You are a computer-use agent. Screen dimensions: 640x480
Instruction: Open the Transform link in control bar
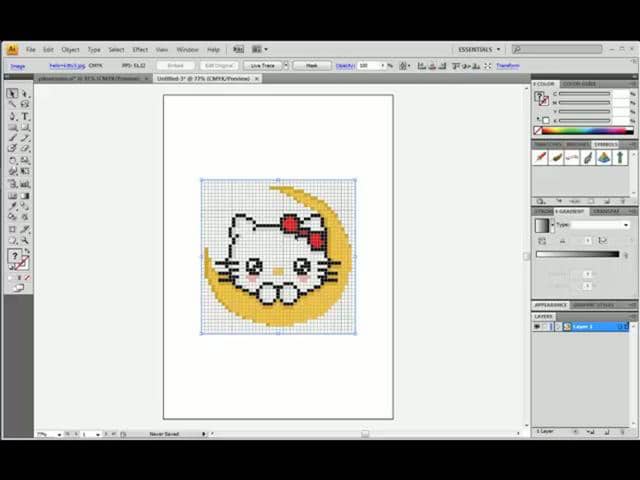(508, 65)
